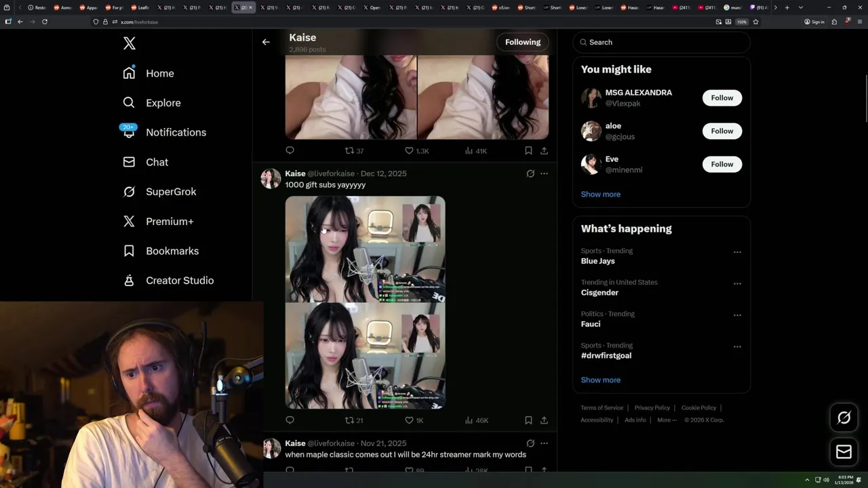Image resolution: width=868 pixels, height=488 pixels.
Task: Open more options on Nov 21 post
Action: (544, 443)
